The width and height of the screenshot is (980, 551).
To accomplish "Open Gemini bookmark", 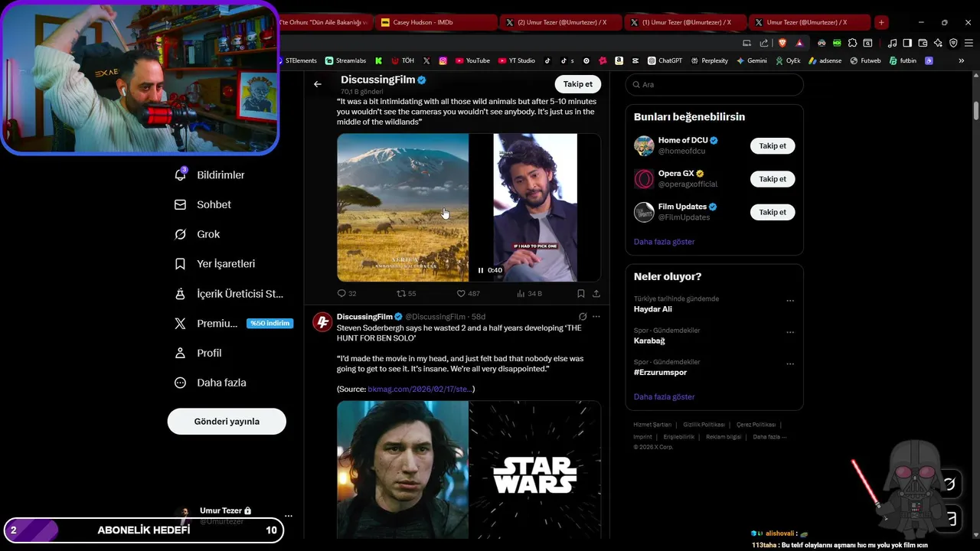I will (x=751, y=60).
